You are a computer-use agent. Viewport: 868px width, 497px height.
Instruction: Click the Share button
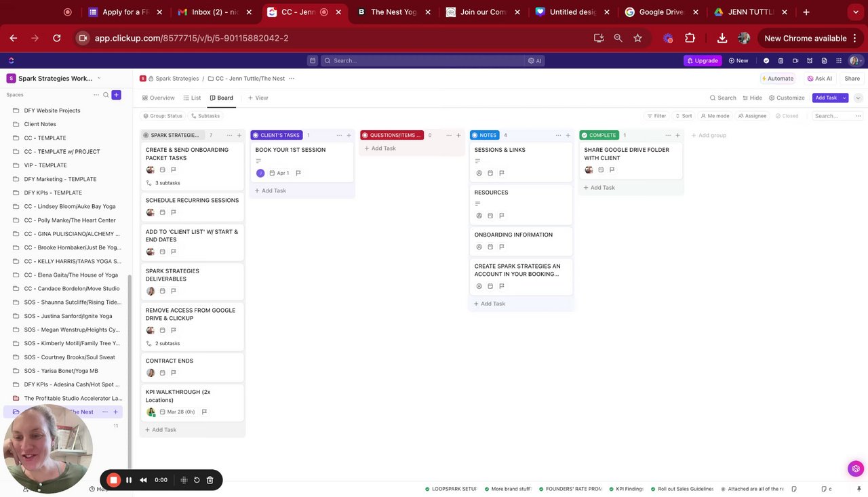tap(852, 79)
